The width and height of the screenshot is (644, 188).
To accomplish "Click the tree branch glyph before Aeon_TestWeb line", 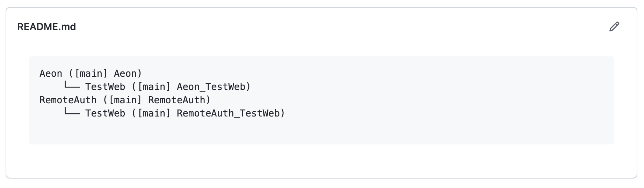I will point(72,86).
